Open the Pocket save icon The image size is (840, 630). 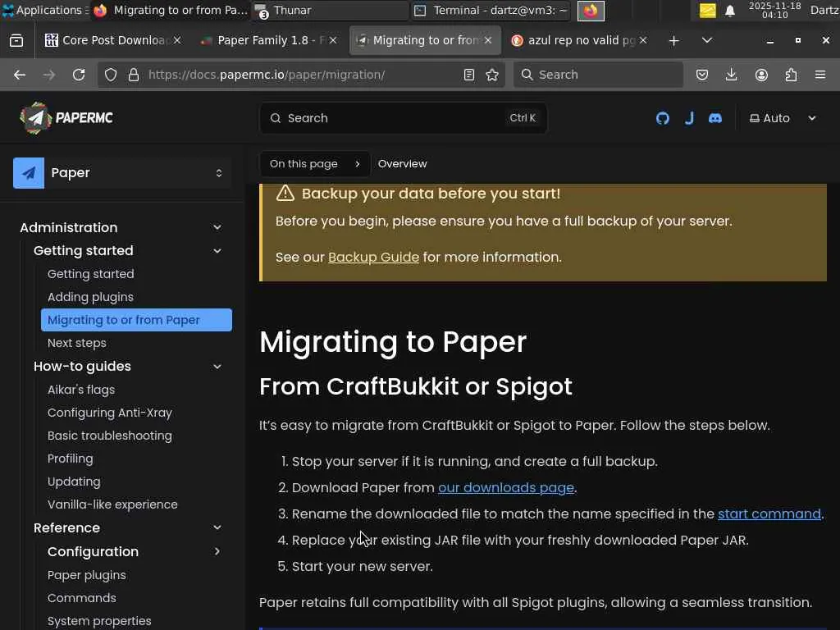tap(702, 75)
